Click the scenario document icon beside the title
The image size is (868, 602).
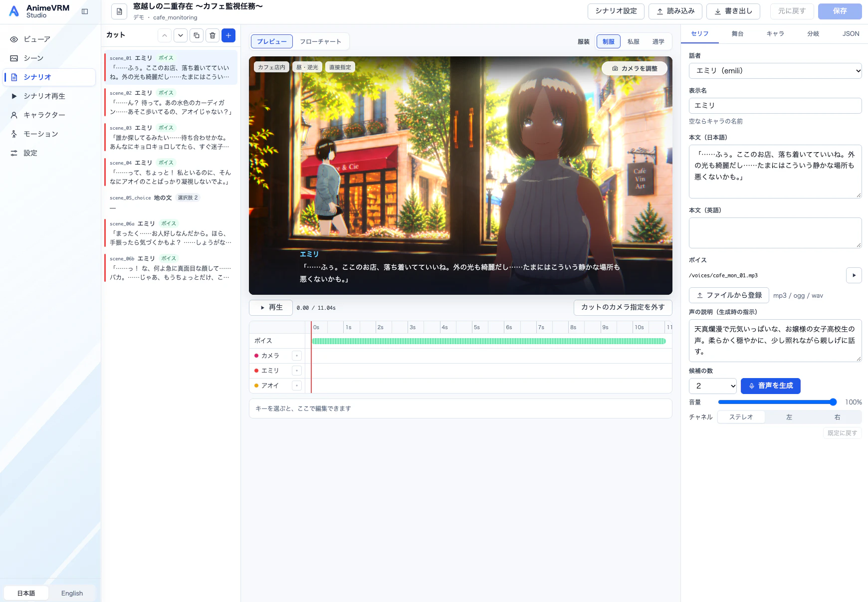pos(119,11)
